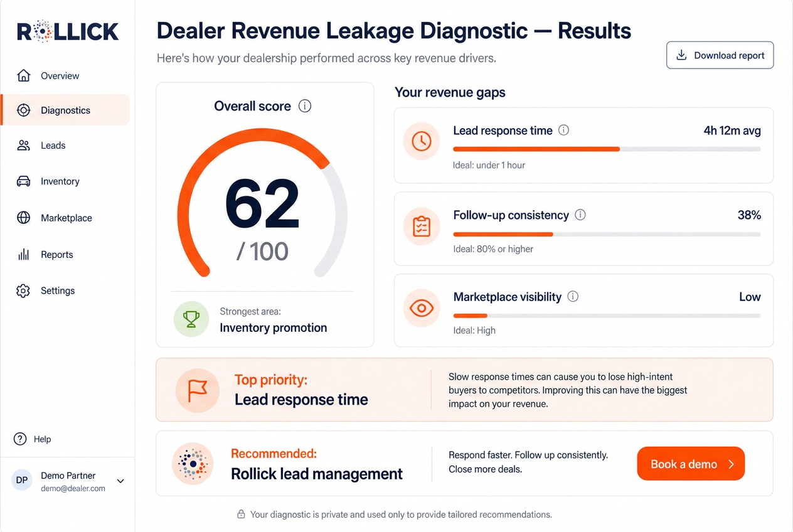Click the Settings gear icon

[x=23, y=291]
